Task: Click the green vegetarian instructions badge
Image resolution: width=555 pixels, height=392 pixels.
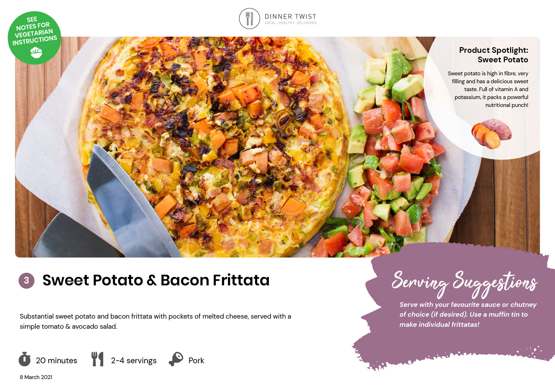Action: click(x=34, y=38)
